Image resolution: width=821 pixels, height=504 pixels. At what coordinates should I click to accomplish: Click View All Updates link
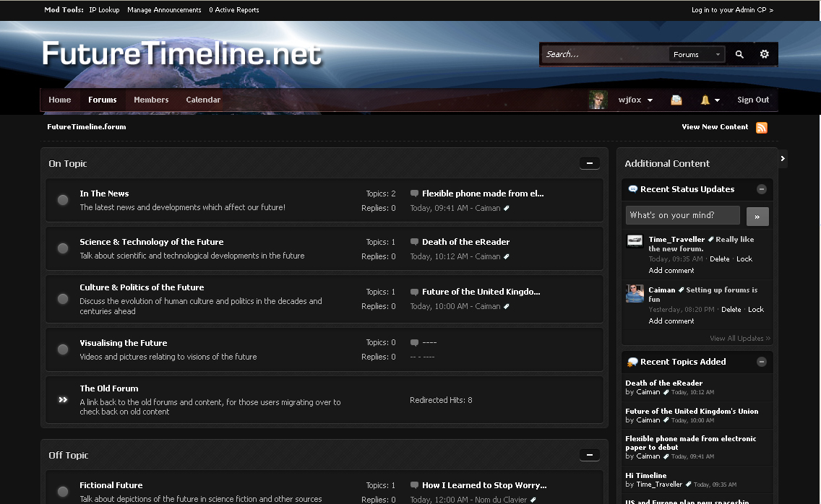[x=740, y=339]
